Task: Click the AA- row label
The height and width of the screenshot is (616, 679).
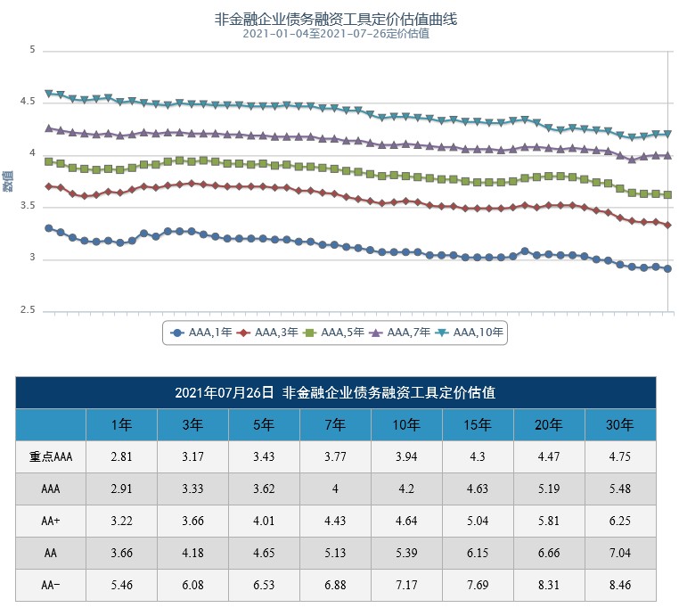Action: (x=51, y=586)
